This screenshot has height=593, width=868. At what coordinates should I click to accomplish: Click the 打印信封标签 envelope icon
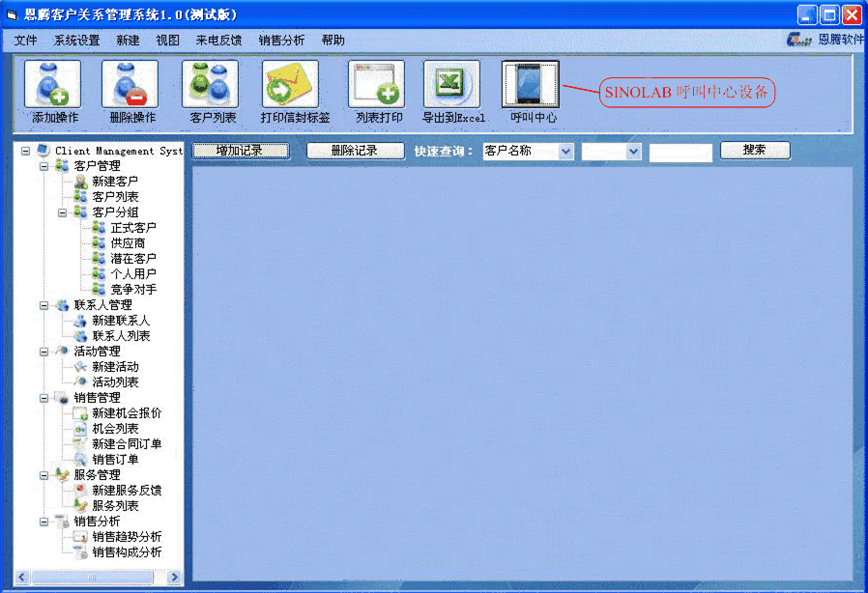[290, 84]
